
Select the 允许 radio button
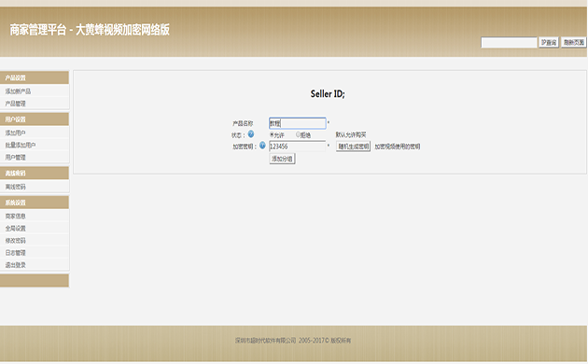(272, 134)
